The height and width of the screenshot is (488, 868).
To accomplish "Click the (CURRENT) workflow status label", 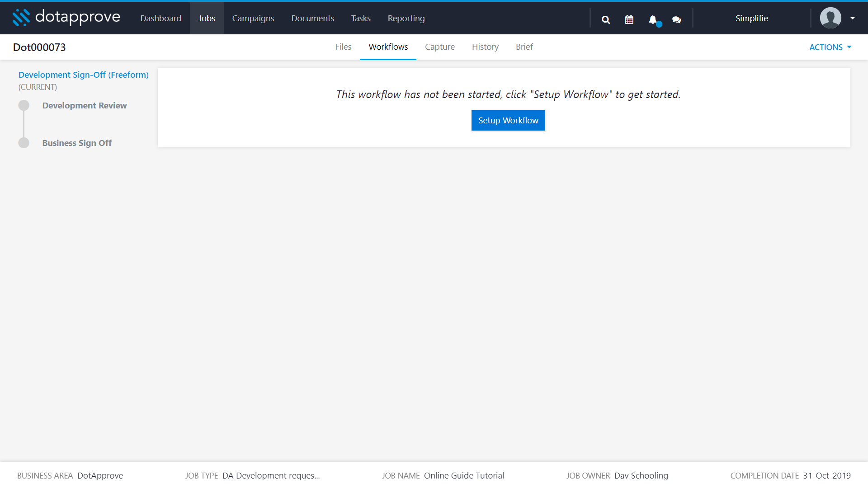I will (38, 87).
